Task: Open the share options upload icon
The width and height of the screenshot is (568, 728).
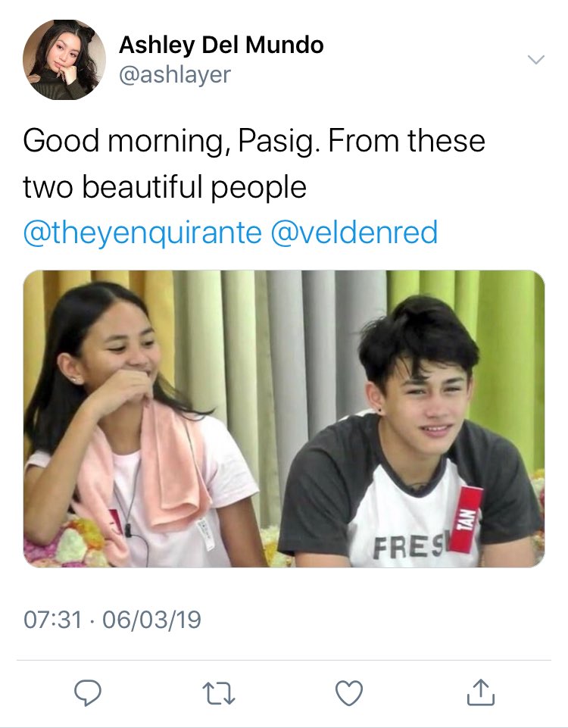Action: [480, 692]
